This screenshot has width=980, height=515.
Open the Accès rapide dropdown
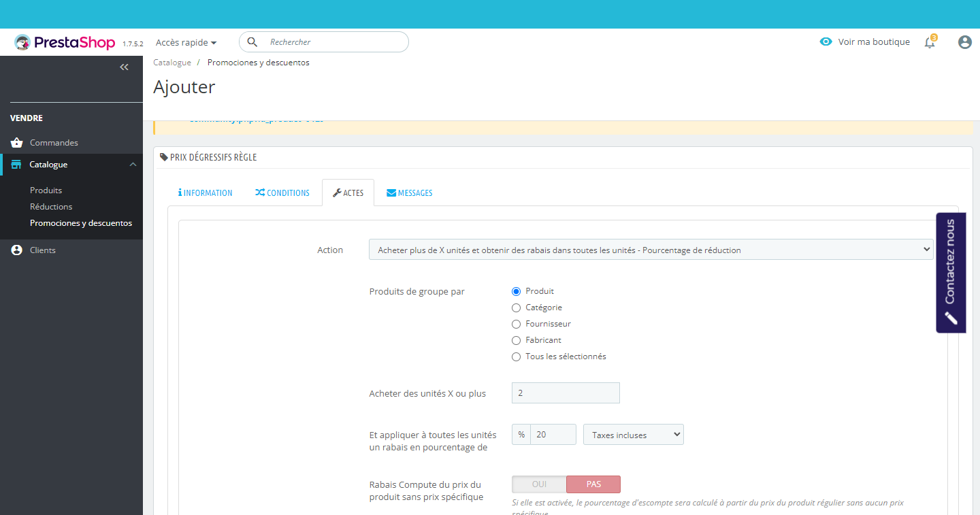pyautogui.click(x=186, y=42)
